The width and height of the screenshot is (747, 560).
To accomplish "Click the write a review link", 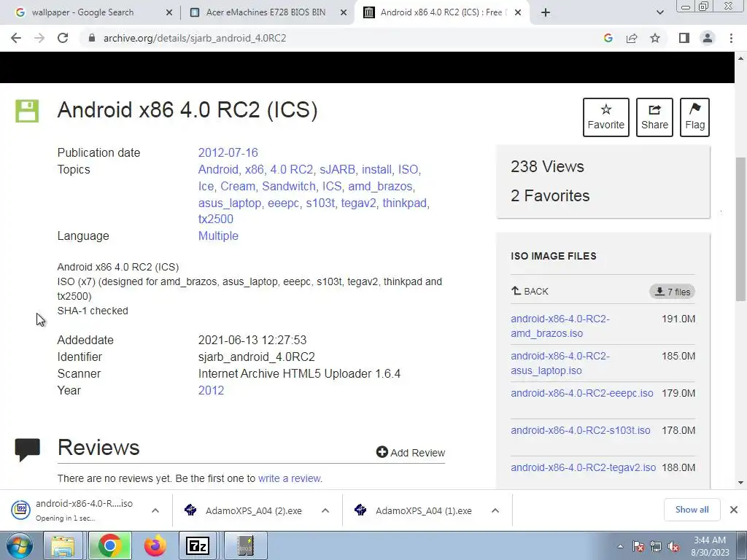I will coord(290,478).
